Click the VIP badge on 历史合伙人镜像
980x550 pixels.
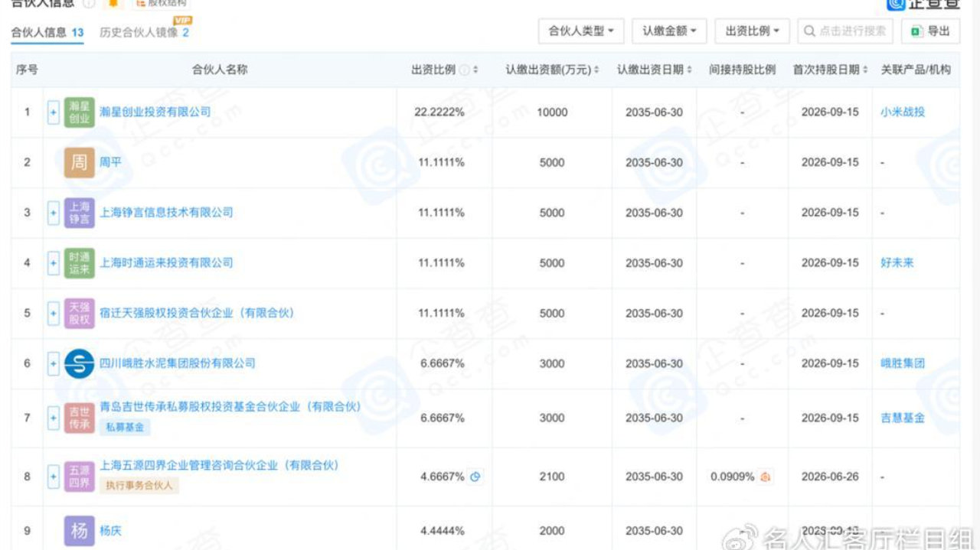click(x=183, y=20)
